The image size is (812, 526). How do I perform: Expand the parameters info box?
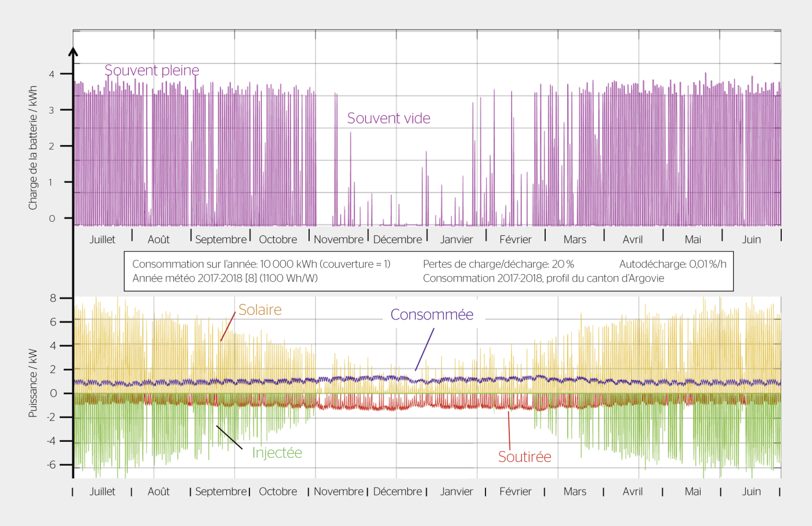coord(429,270)
